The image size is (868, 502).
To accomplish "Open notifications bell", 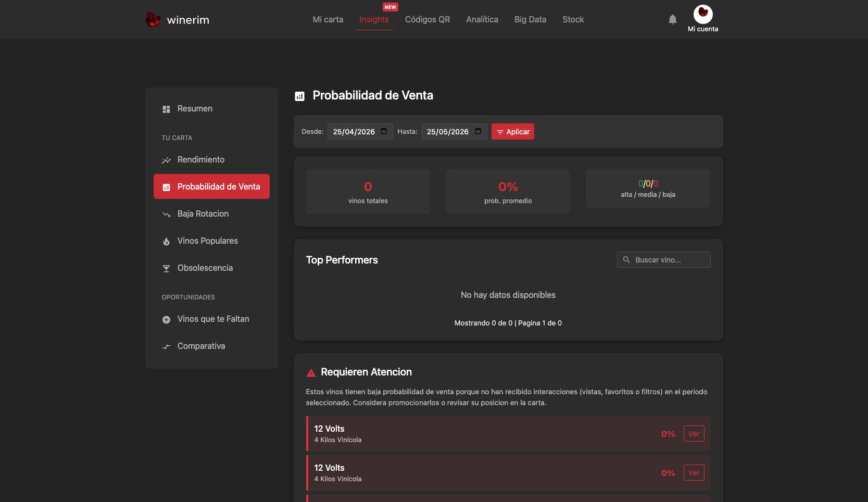I will (673, 19).
